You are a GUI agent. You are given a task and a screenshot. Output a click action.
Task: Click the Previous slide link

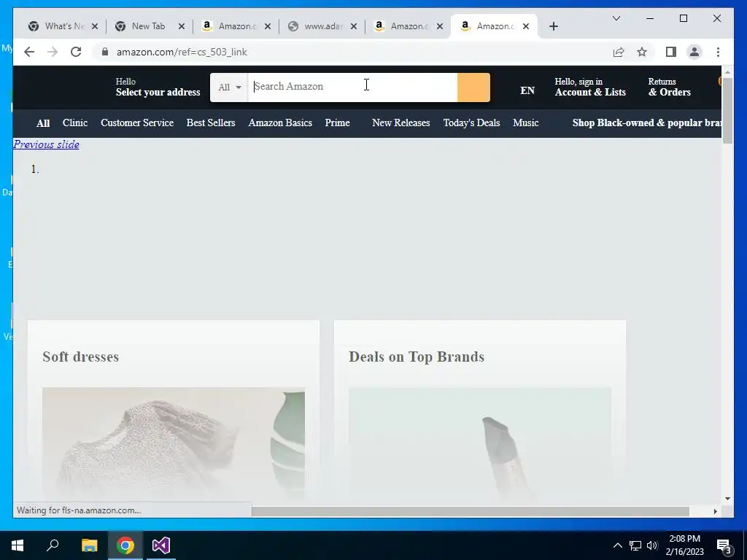46,144
